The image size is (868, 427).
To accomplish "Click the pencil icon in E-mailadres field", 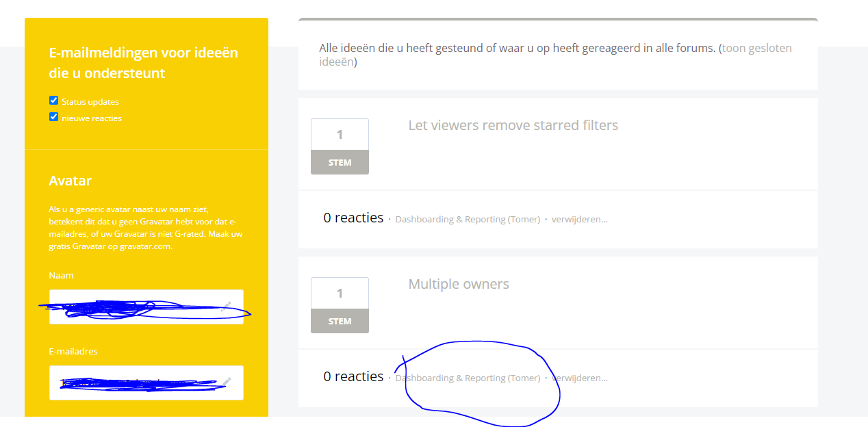I will pyautogui.click(x=227, y=381).
